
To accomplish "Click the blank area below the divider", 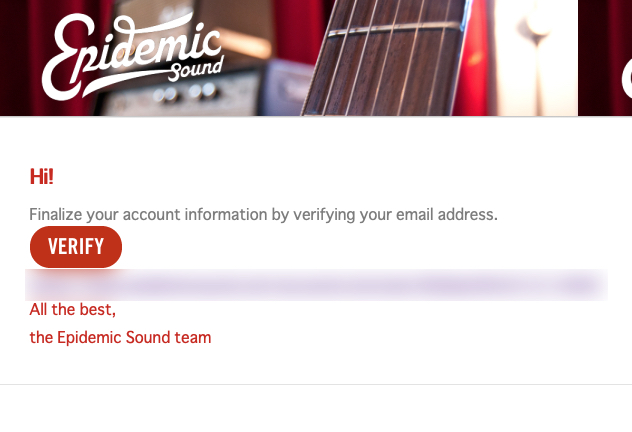I will 316,410.
